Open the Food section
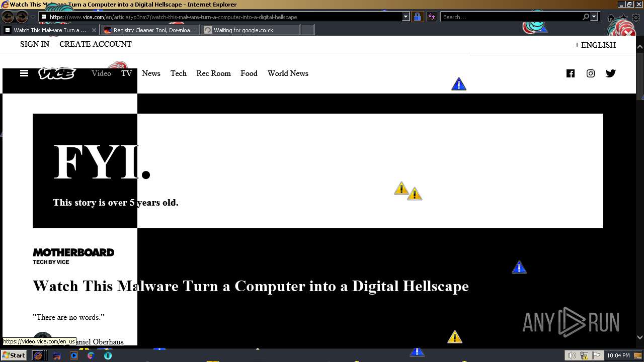 (x=249, y=73)
